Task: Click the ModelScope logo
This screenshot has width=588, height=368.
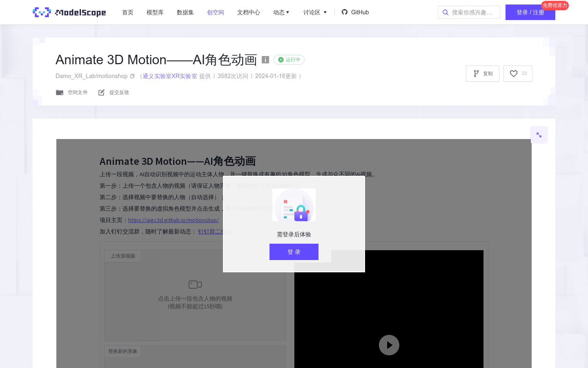Action: (69, 12)
